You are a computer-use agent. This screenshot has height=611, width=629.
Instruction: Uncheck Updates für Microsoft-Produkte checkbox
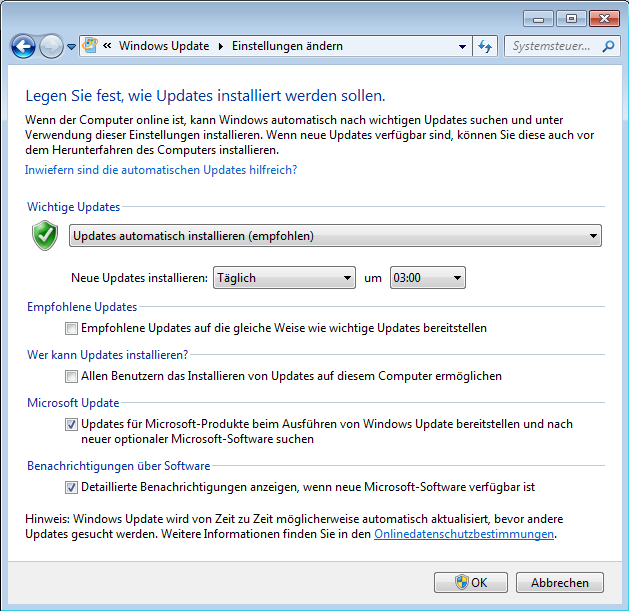[71, 424]
